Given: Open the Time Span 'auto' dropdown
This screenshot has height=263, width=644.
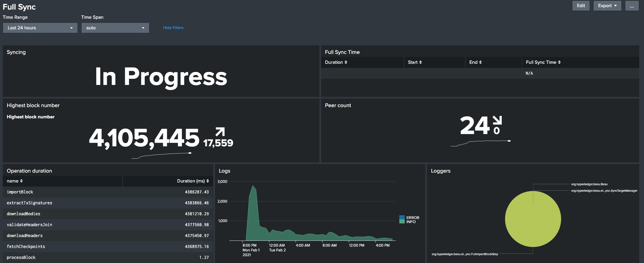Looking at the screenshot, I should click(x=115, y=28).
